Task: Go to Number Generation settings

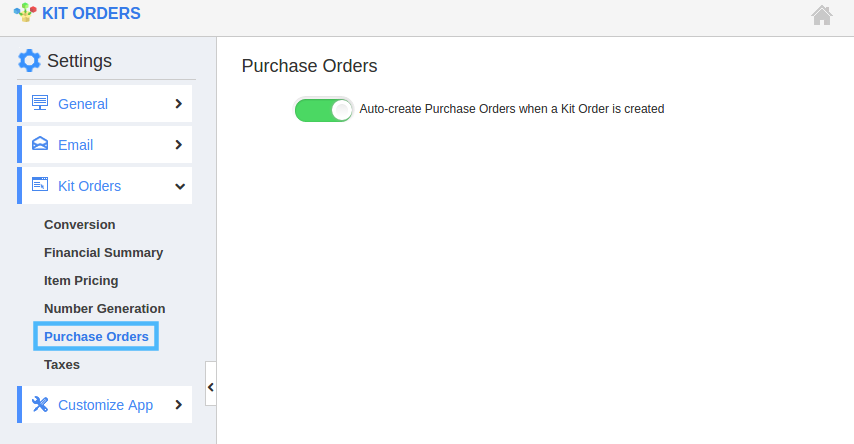Action: click(x=105, y=308)
